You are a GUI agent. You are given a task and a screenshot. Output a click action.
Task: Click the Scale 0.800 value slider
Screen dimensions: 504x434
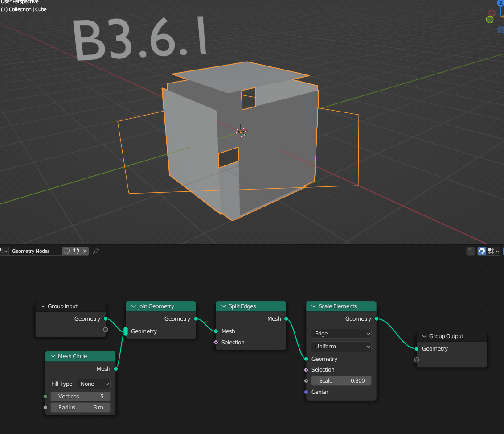point(341,381)
